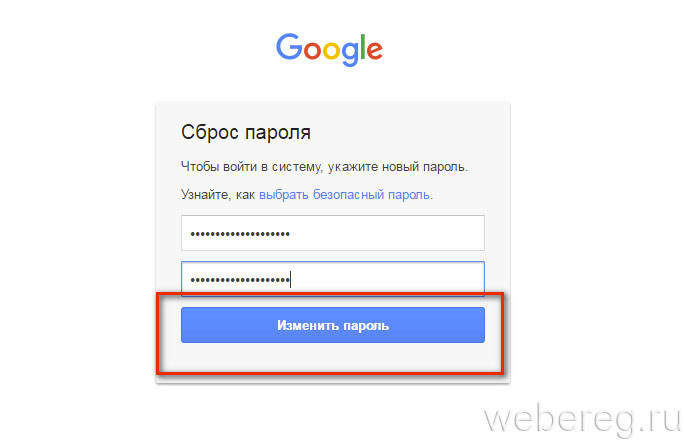Focus the first new password field
This screenshot has width=684, height=442.
coord(333,233)
